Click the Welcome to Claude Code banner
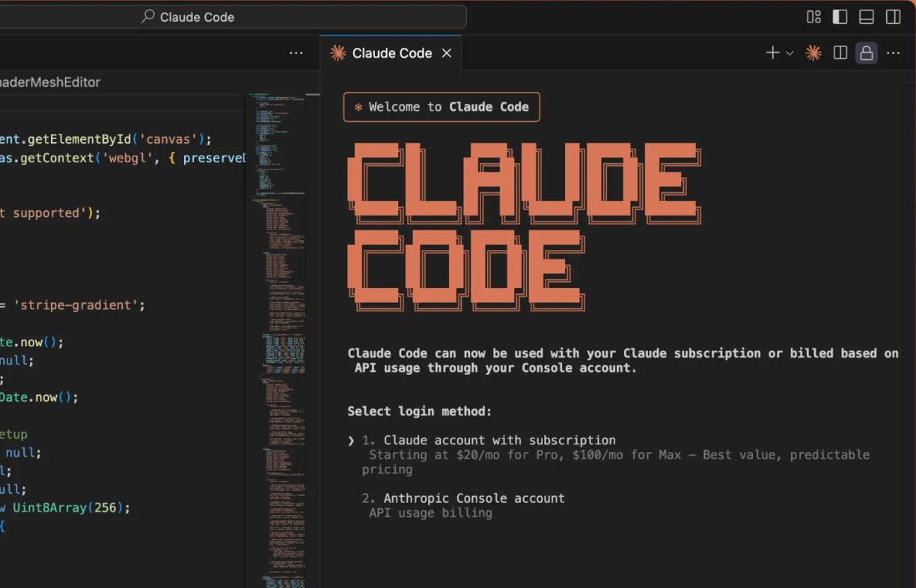Screen dimensions: 916x588 (x=442, y=107)
